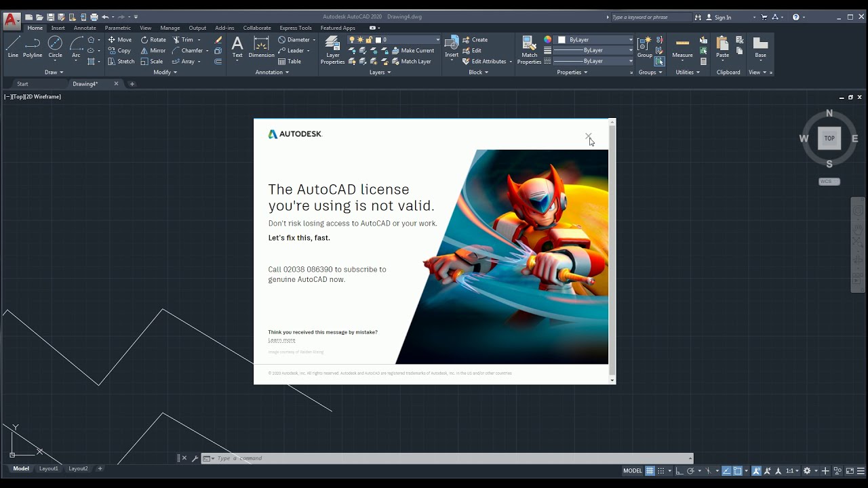Select the Dimension tool
The width and height of the screenshot is (868, 488).
pyautogui.click(x=261, y=47)
